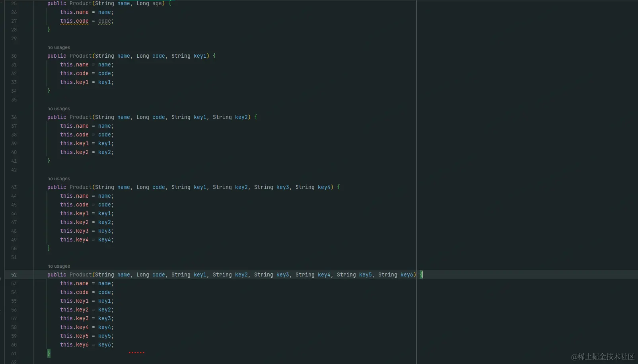Screen dimensions: 638x364
Task: Click "this.code = code;" on line 54
Action: point(87,292)
